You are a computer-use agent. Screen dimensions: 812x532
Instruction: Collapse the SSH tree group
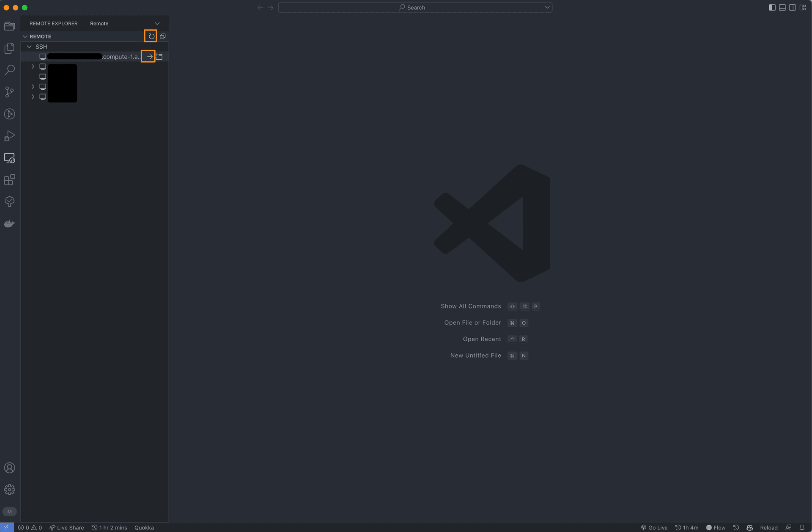tap(29, 47)
